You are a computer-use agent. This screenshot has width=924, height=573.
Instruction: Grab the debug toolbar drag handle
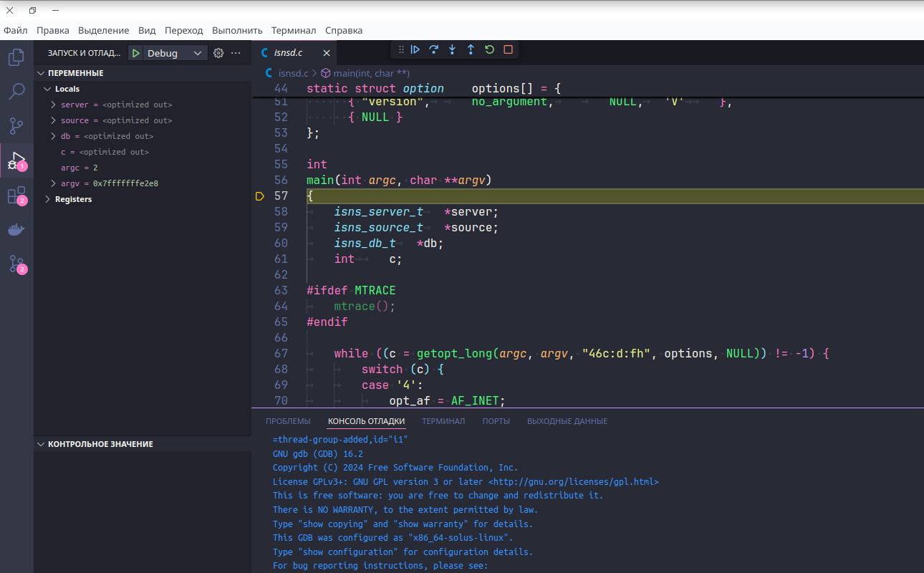tap(401, 49)
